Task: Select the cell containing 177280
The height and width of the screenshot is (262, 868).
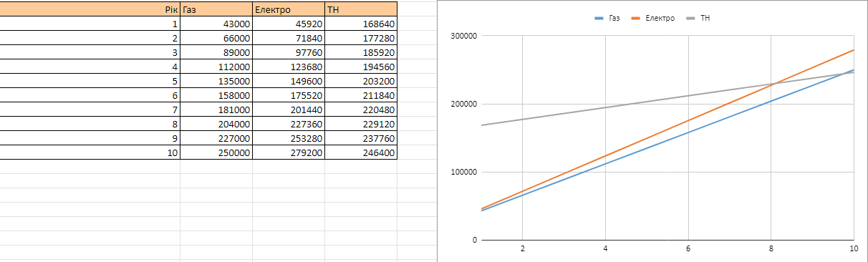Action: [361, 38]
